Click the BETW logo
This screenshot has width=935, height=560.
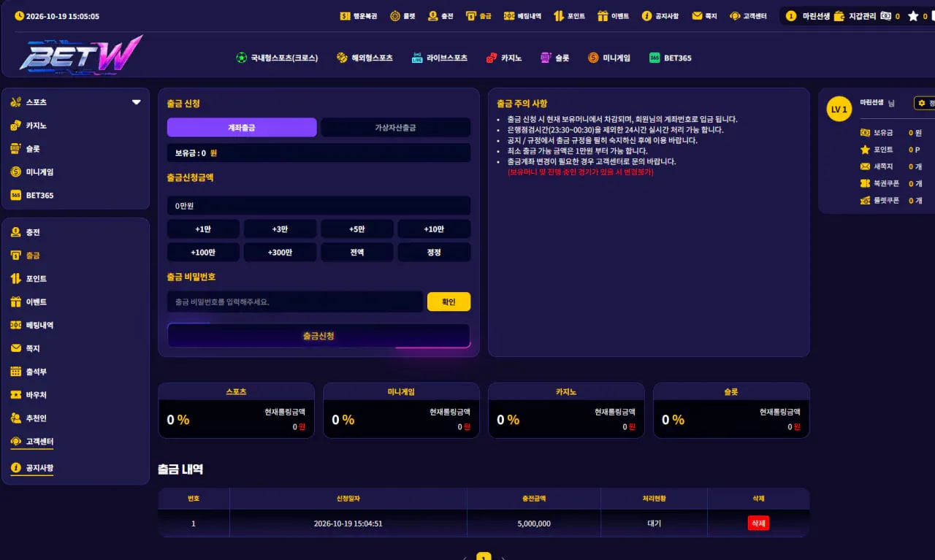(x=81, y=55)
